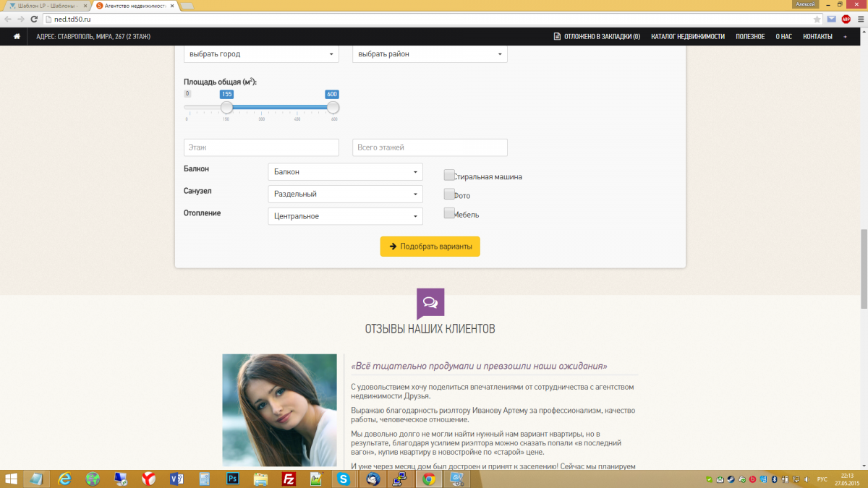The width and height of the screenshot is (868, 488).
Task: Open a new Chrome tab
Action: (187, 6)
